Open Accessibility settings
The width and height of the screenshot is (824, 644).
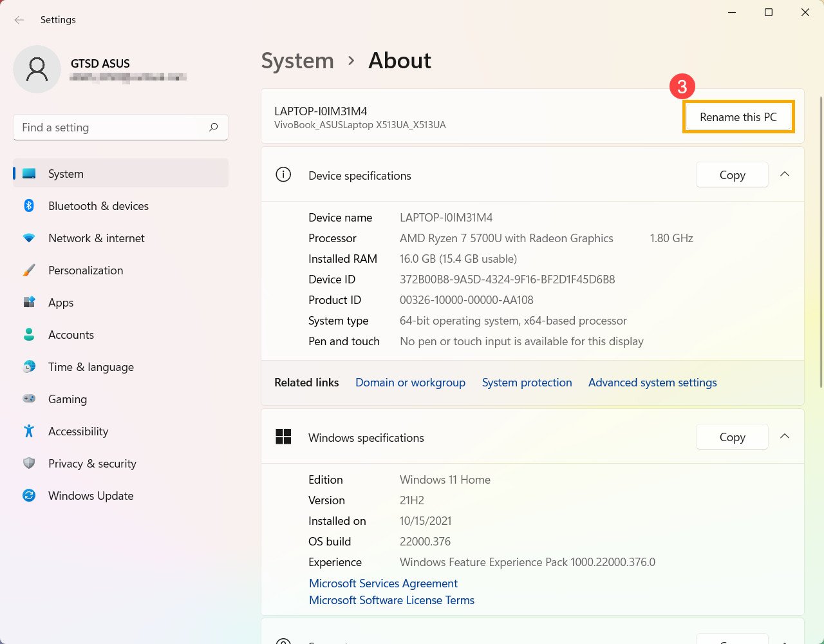point(121,431)
